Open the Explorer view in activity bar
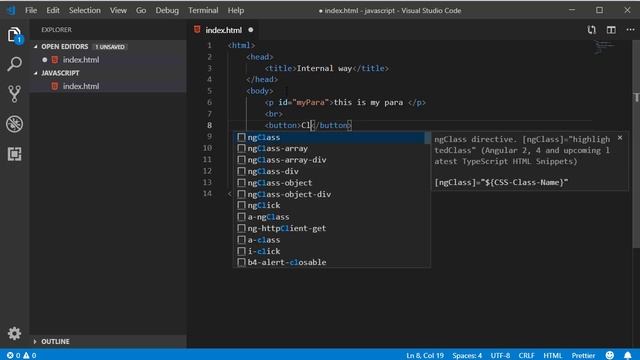The image size is (640, 360). tap(14, 35)
